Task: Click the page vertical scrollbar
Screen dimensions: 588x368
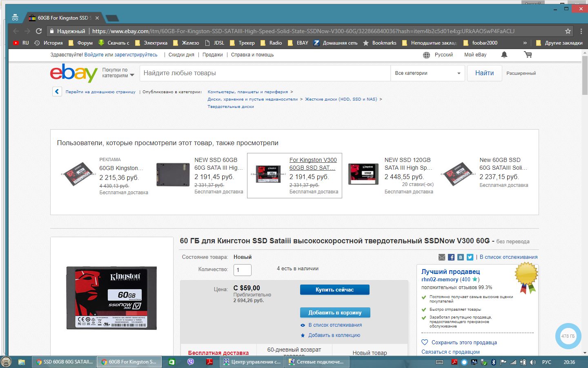Action: (585, 204)
